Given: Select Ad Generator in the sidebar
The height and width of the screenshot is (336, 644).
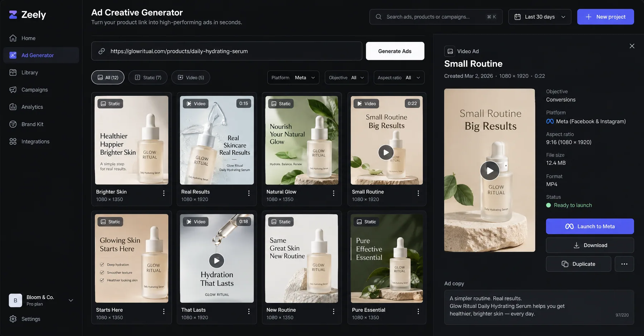Looking at the screenshot, I should click(x=41, y=55).
